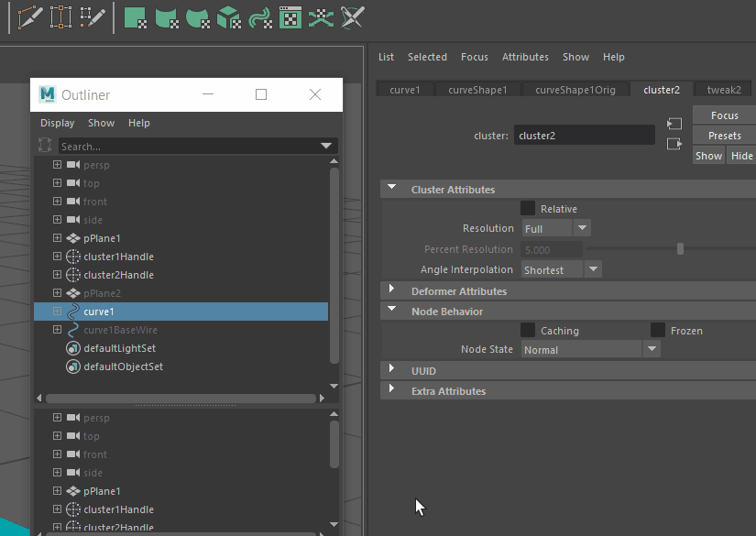Open the UV Editor window icon
756x536 pixels.
(x=290, y=17)
